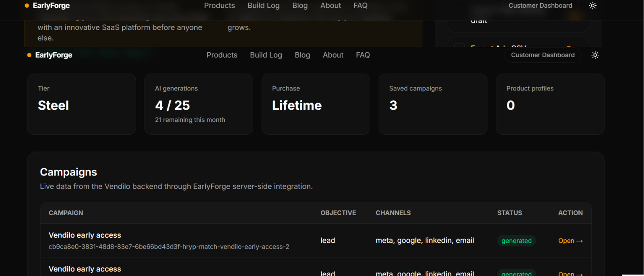644x276 pixels.
Task: Click Customer Dashboard button in the topmost header
Action: click(540, 6)
